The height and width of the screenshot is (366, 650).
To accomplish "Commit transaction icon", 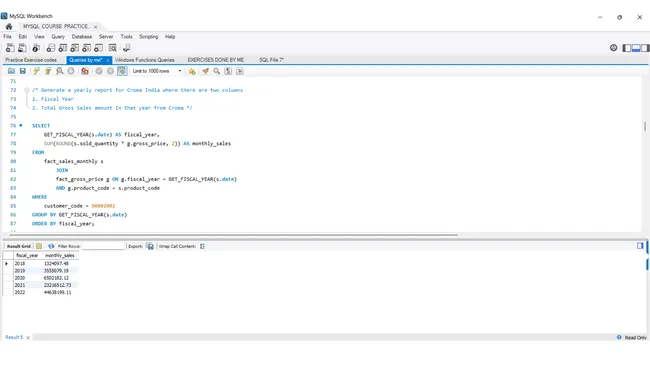I will 99,71.
